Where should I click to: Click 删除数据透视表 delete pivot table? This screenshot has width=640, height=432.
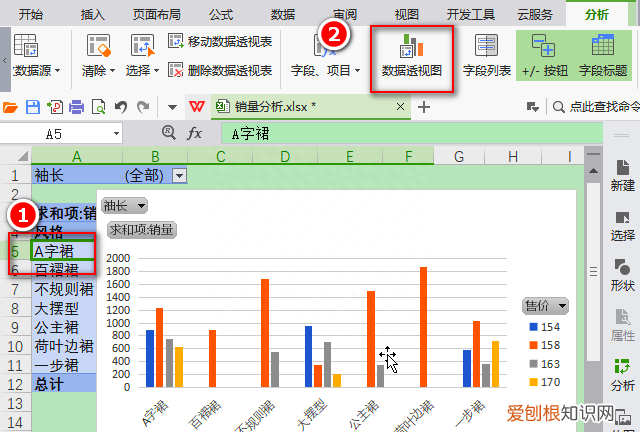[220, 70]
